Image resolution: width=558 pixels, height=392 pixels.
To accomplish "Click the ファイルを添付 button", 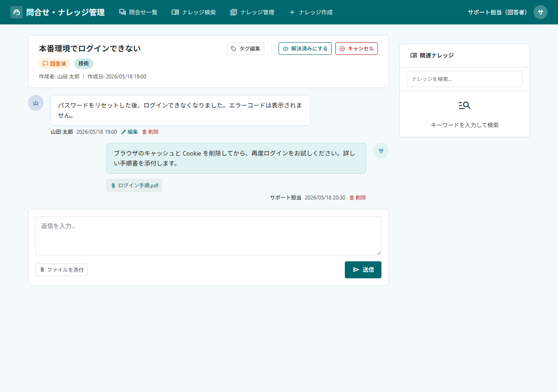I will click(61, 270).
